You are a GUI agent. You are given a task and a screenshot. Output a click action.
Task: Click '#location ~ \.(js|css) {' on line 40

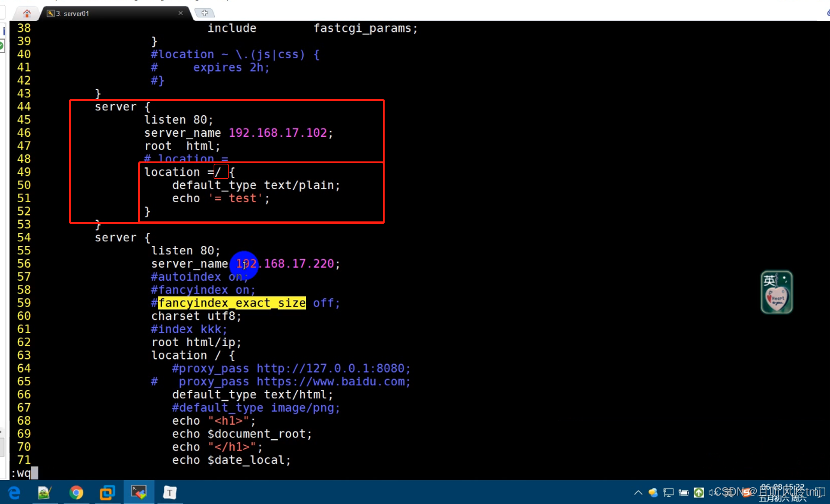tap(235, 55)
